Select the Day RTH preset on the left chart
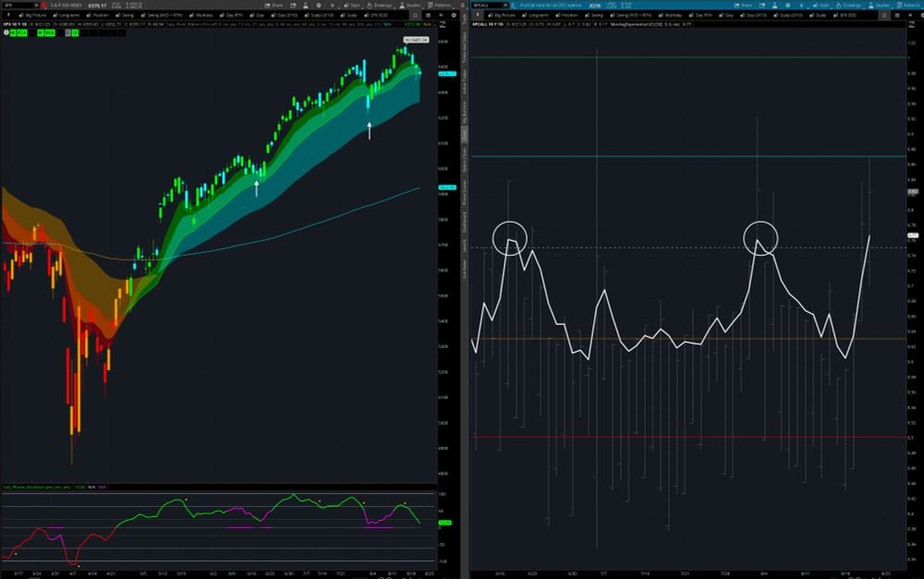Viewport: 924px width, 579px height. pos(231,15)
